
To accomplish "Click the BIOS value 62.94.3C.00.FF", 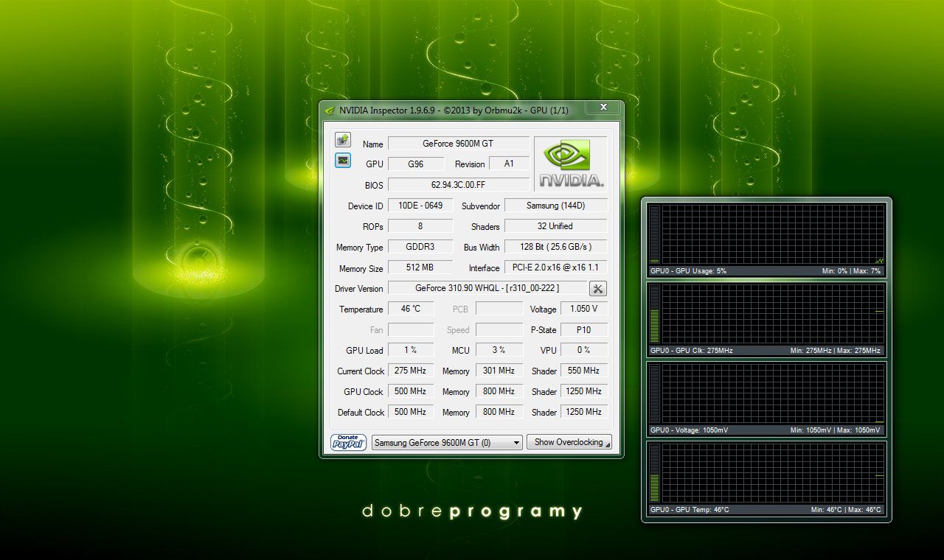I will (x=459, y=185).
